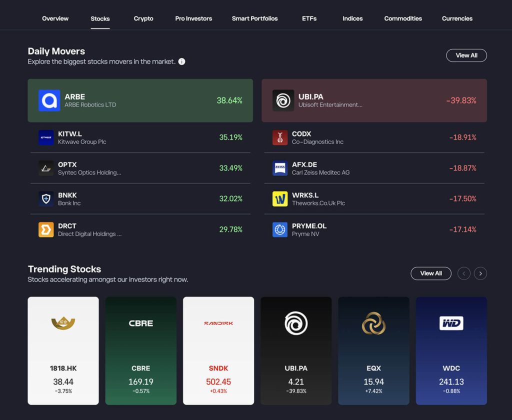Click the Zeiss AFX.DE logo icon
Screen dimensions: 512x420
(280, 168)
